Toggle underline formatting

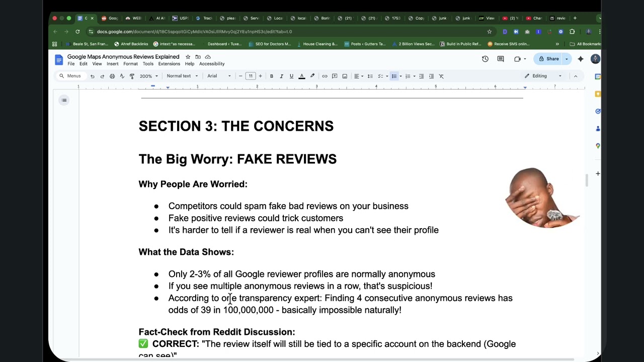(291, 76)
